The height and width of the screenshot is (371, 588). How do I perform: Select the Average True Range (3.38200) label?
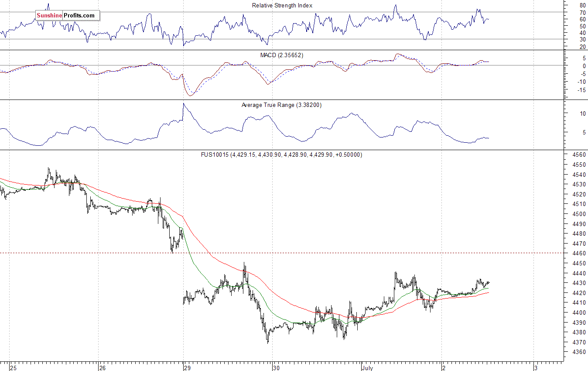[282, 105]
